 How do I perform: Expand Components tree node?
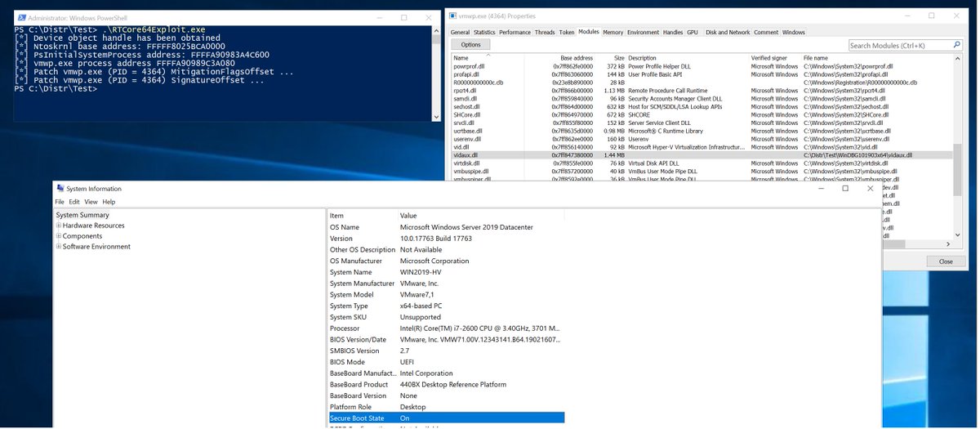point(59,236)
